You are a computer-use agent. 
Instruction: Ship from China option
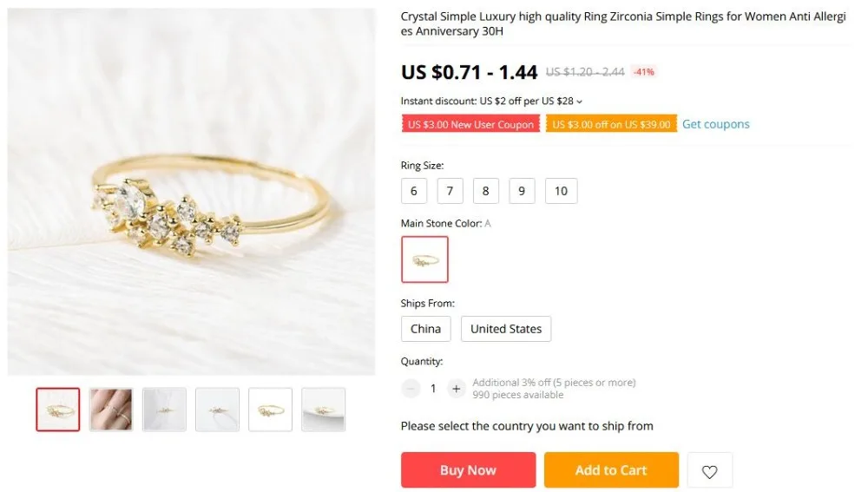pos(425,329)
